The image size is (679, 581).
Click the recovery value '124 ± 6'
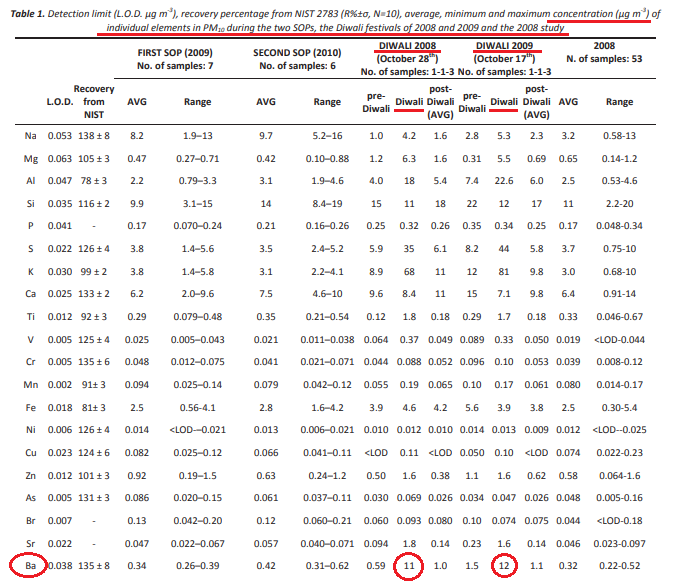click(x=94, y=453)
